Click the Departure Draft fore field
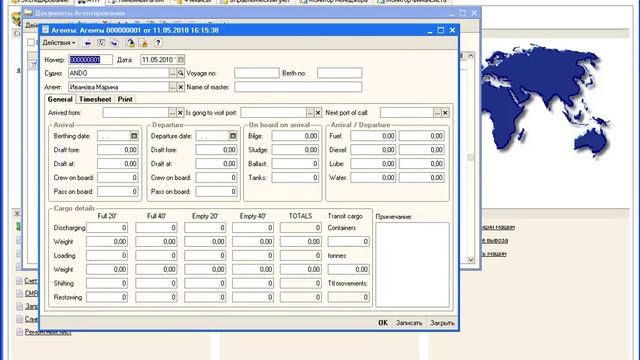 pos(216,150)
